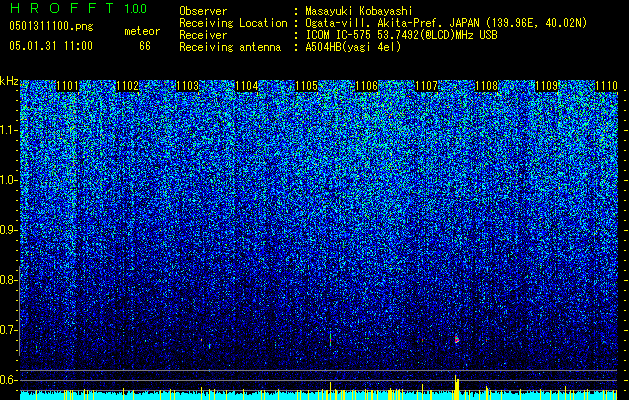The width and height of the screenshot is (629, 400).
Task: Select the 0.7 frequency axis label
Action: coord(8,330)
